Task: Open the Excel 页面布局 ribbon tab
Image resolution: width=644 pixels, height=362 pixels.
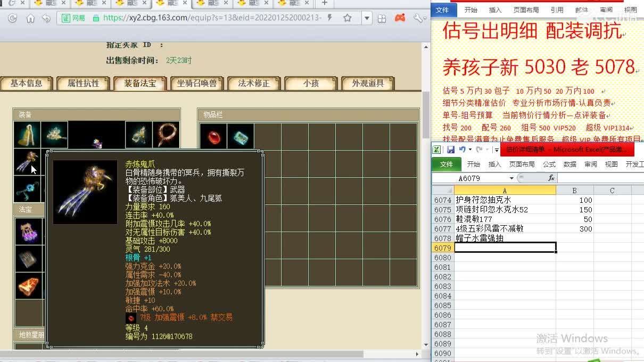Action: [x=522, y=164]
